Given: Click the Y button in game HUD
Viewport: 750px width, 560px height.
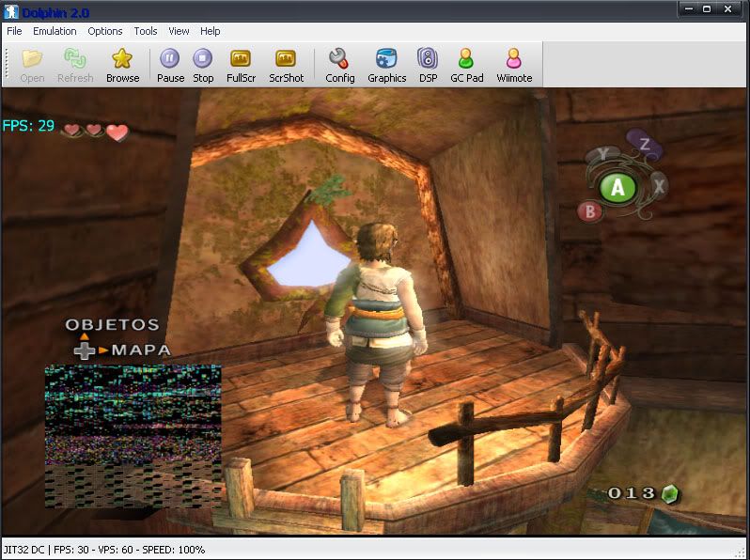Looking at the screenshot, I should [602, 153].
